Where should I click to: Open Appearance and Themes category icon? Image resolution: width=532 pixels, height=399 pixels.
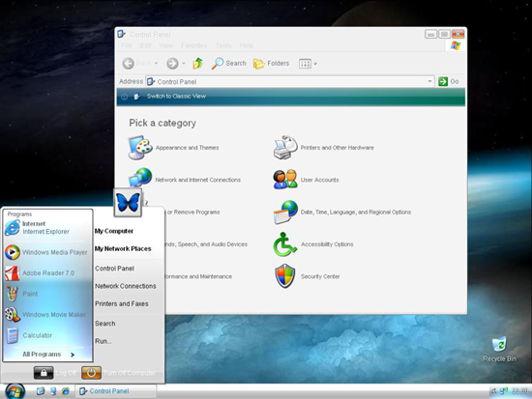click(140, 148)
